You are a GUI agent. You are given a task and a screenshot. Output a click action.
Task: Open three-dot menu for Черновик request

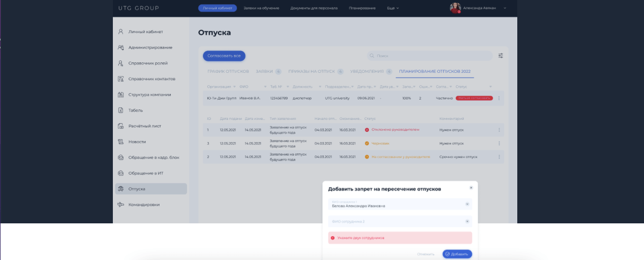point(498,143)
